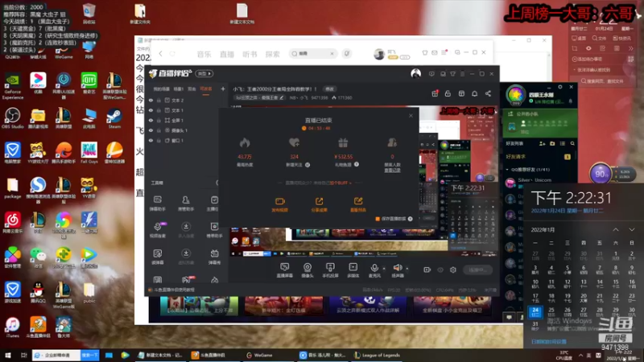Open Fall Guys desktop shortcut

point(89,153)
